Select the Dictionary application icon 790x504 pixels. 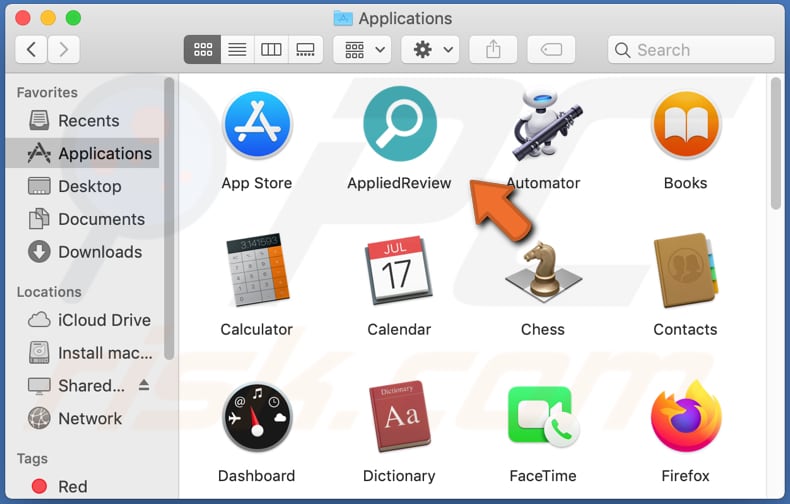[x=400, y=416]
